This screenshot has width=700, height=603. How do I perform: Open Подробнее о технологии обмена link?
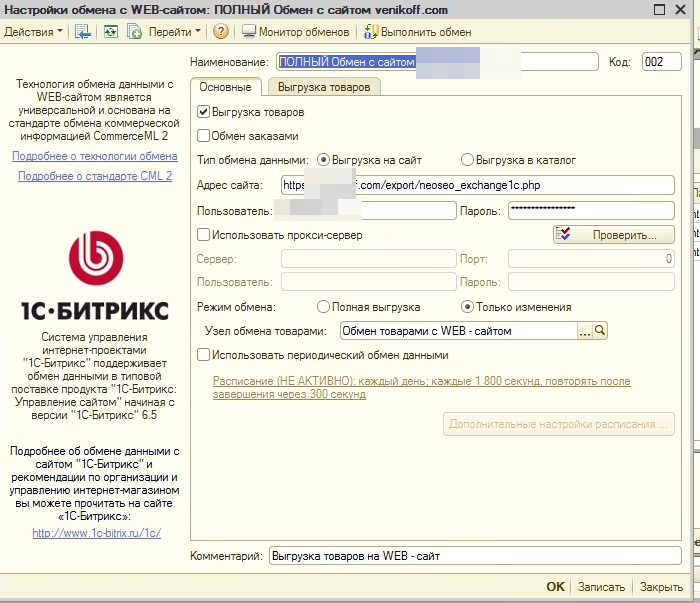(x=95, y=156)
